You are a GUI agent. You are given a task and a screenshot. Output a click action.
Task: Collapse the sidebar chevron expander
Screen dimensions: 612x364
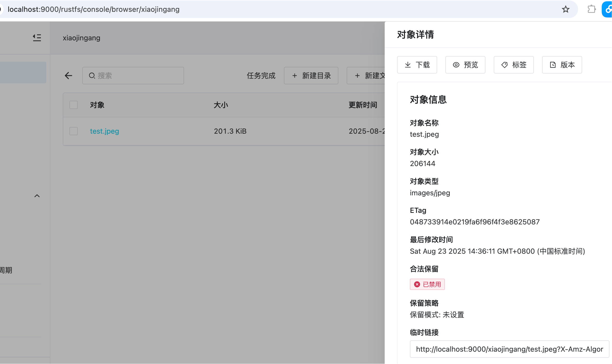pyautogui.click(x=37, y=196)
